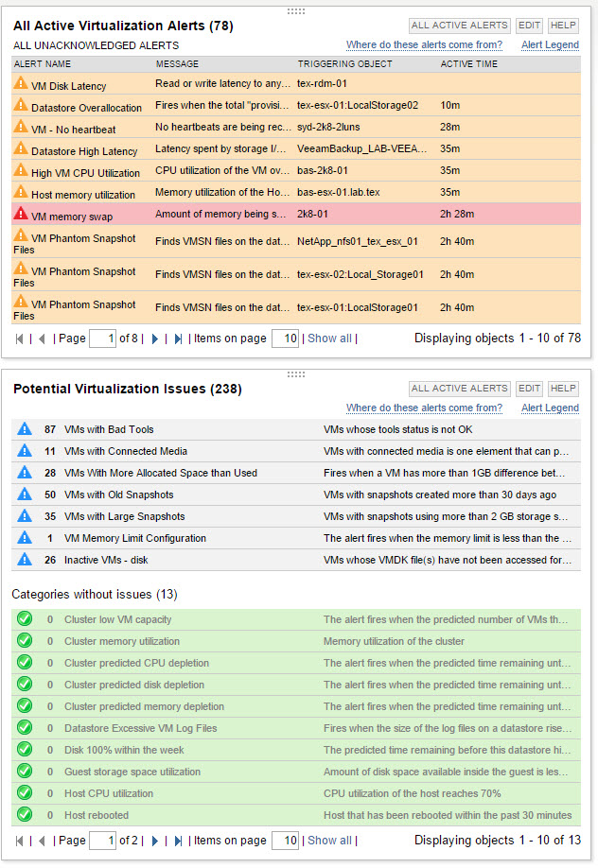Click the Page number field in the Active Alerts pager
This screenshot has width=598, height=868.
102,339
